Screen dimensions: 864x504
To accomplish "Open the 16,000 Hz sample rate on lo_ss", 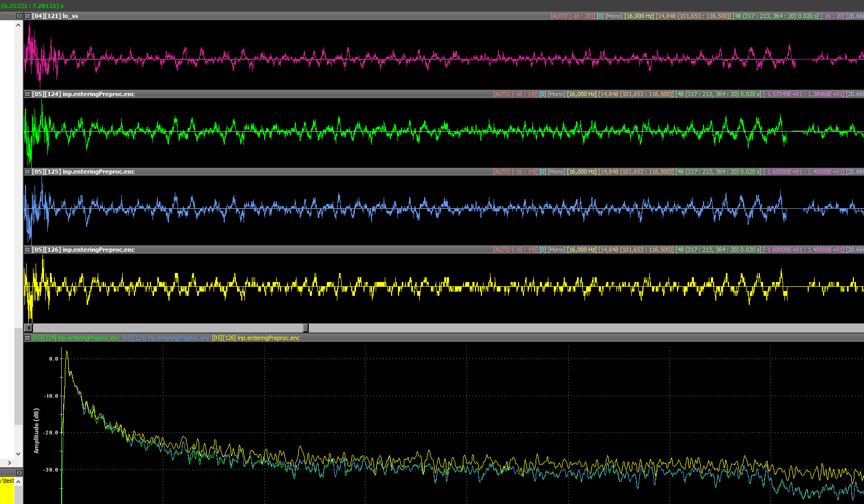I will click(639, 16).
